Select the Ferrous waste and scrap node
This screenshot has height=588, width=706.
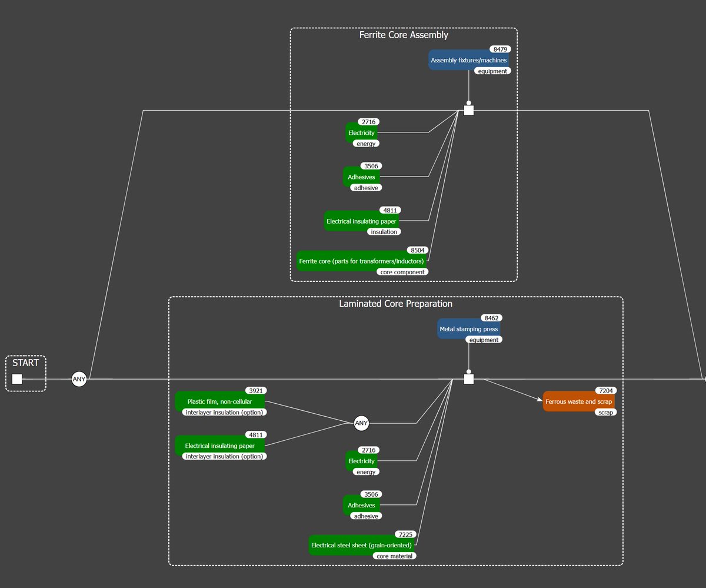[579, 401]
